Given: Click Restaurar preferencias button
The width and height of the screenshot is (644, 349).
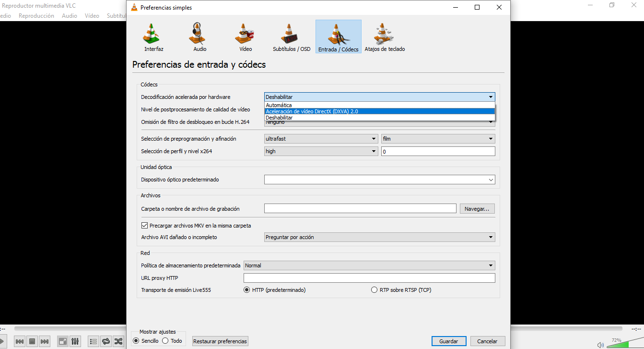Looking at the screenshot, I should tap(220, 341).
